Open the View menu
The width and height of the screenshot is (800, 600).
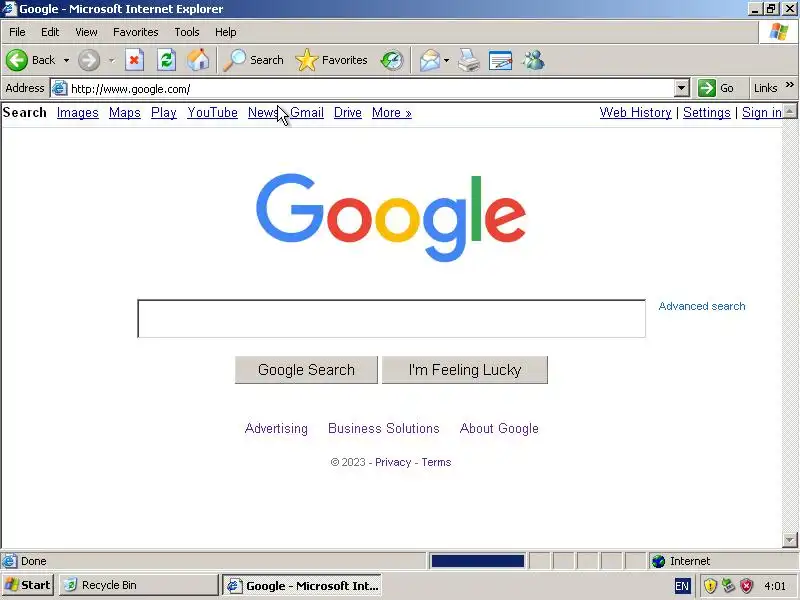(86, 32)
